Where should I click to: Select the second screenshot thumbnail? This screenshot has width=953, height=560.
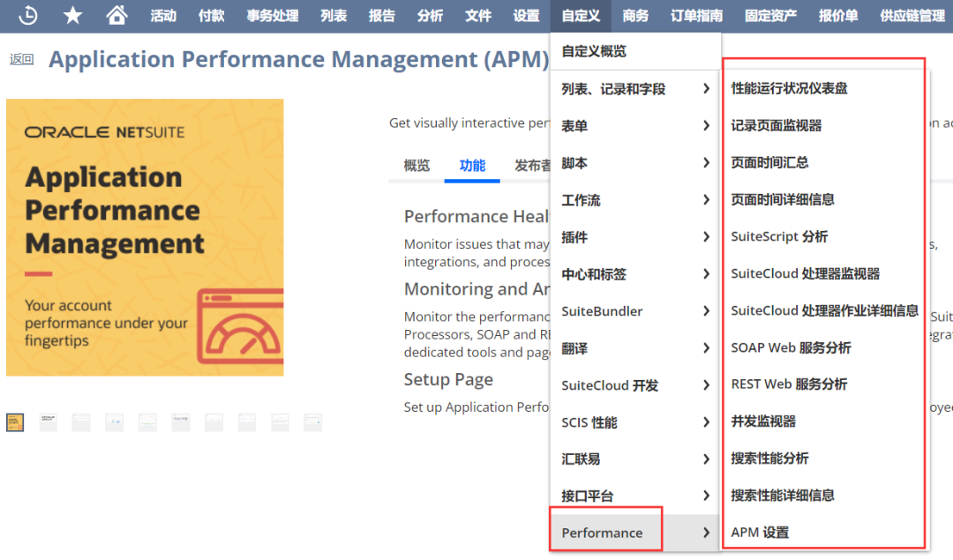point(48,422)
